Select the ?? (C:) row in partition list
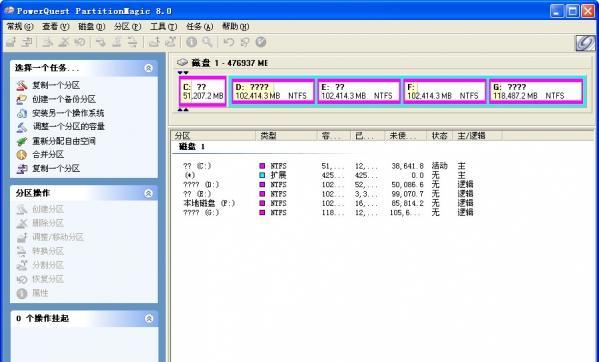 pyautogui.click(x=329, y=166)
